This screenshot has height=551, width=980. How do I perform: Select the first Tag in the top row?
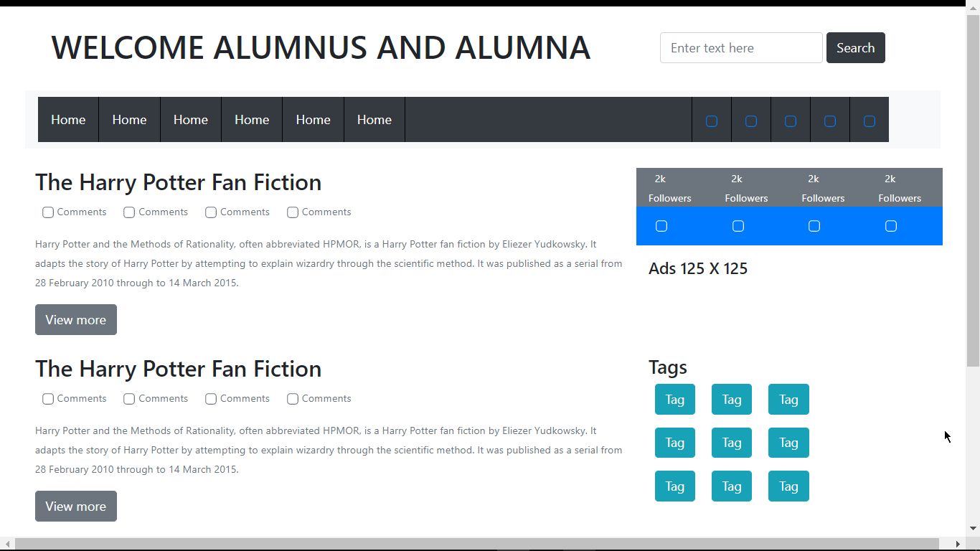675,400
